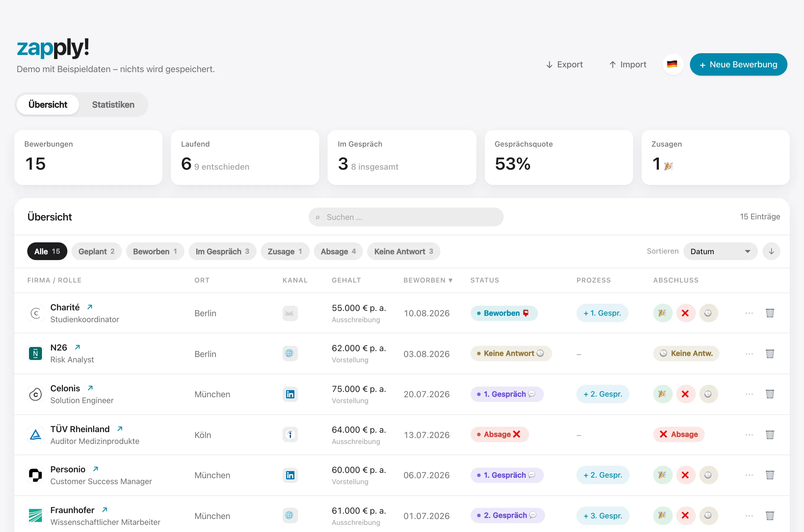Delete the Charité application with trash icon
This screenshot has width=804, height=532.
pyautogui.click(x=770, y=313)
